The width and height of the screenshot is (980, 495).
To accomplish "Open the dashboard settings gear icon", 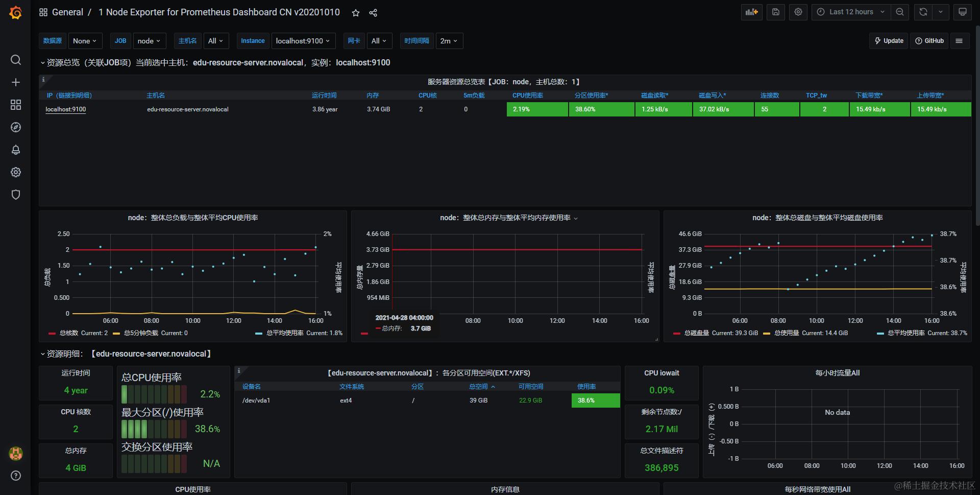I will coord(798,12).
